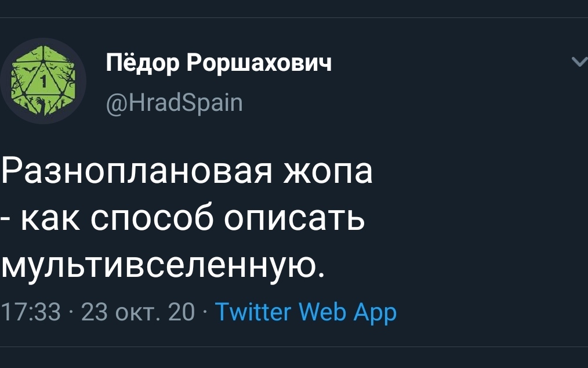Visit the @HradSpain handle link
Viewport: 588px width, 368px height.
point(175,102)
